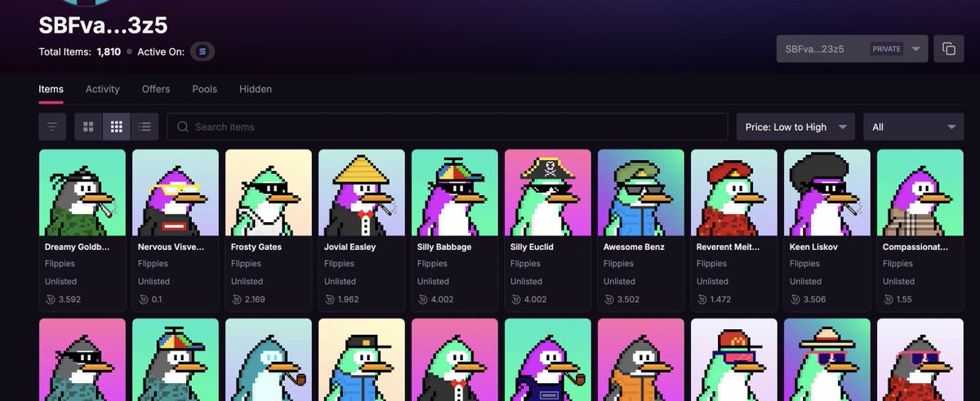Go to the Pools tab

205,89
